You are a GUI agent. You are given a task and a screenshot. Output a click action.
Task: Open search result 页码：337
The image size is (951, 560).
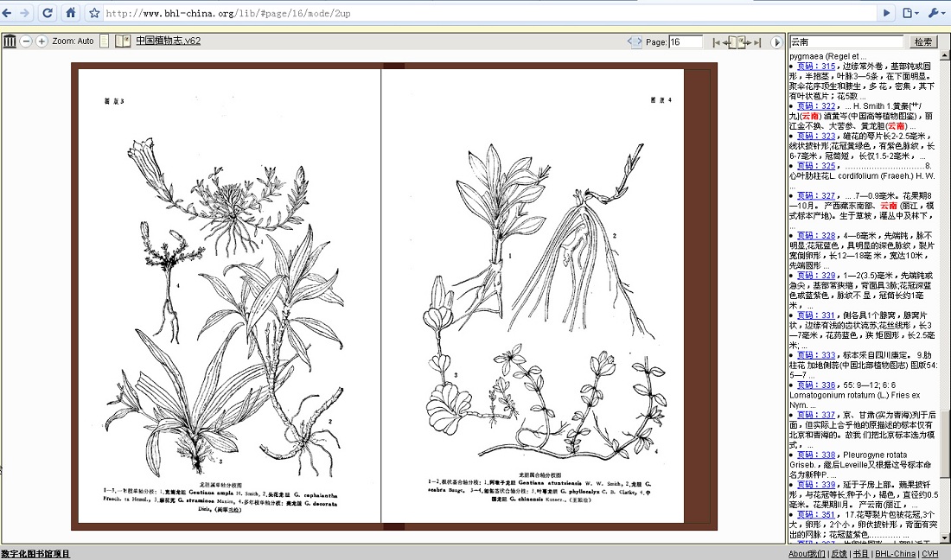(x=816, y=415)
